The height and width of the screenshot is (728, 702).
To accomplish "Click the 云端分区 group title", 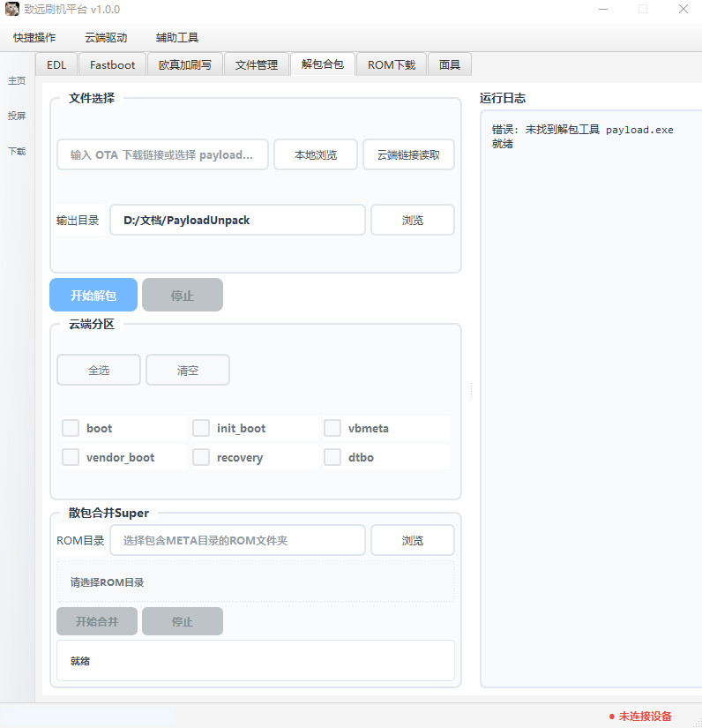I will 92,324.
